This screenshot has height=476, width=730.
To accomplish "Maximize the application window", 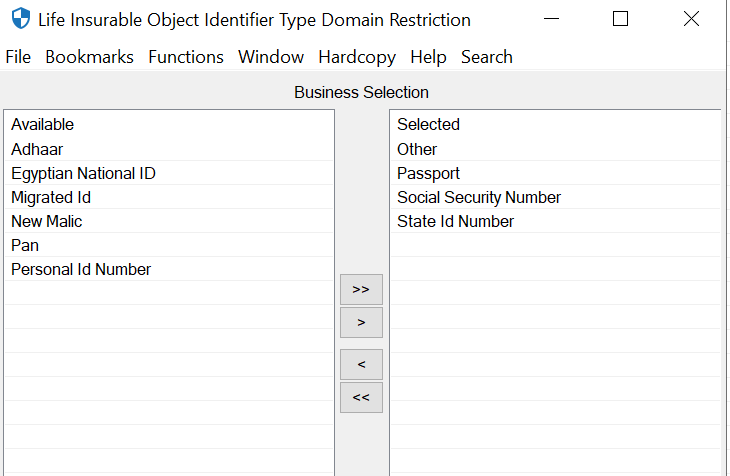I will (x=620, y=19).
